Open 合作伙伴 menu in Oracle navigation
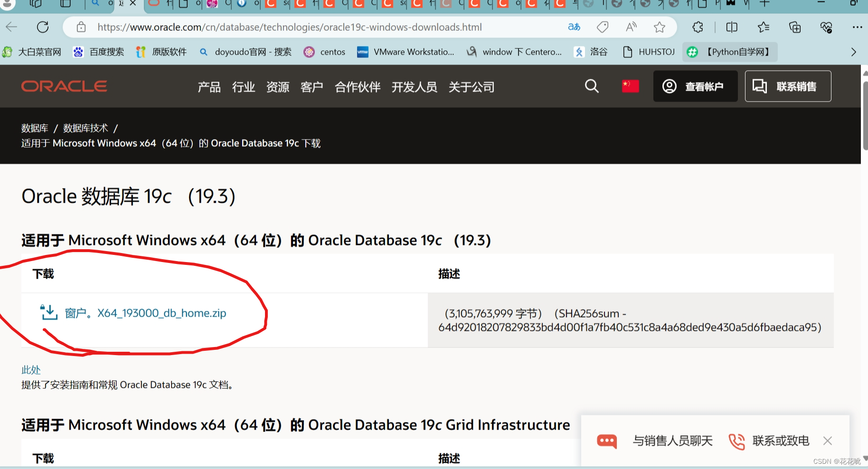 click(x=358, y=87)
